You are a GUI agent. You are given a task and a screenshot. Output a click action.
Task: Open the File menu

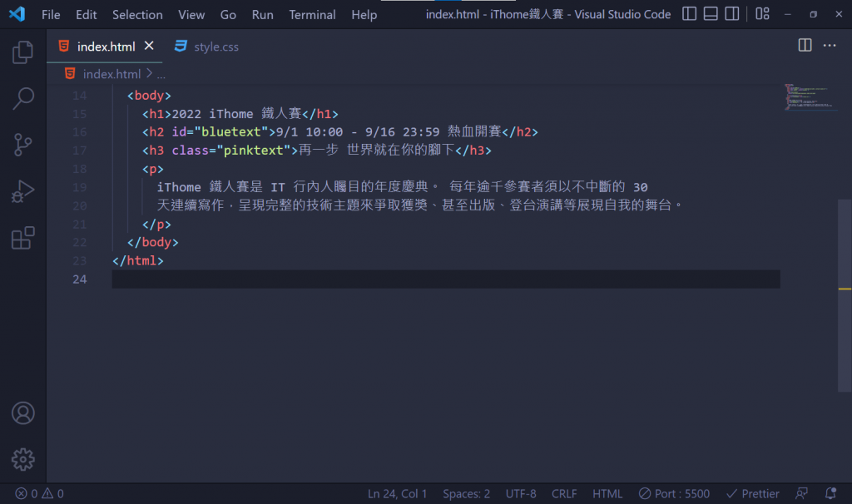click(51, 15)
